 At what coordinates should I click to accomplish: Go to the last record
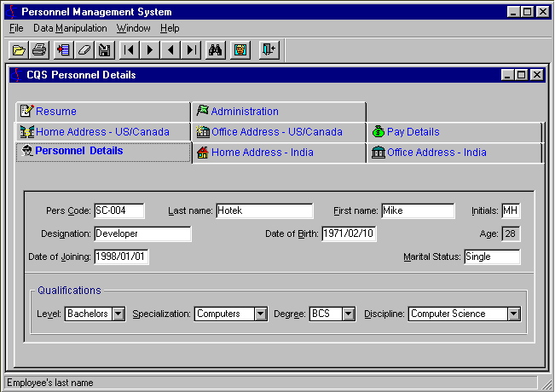191,50
